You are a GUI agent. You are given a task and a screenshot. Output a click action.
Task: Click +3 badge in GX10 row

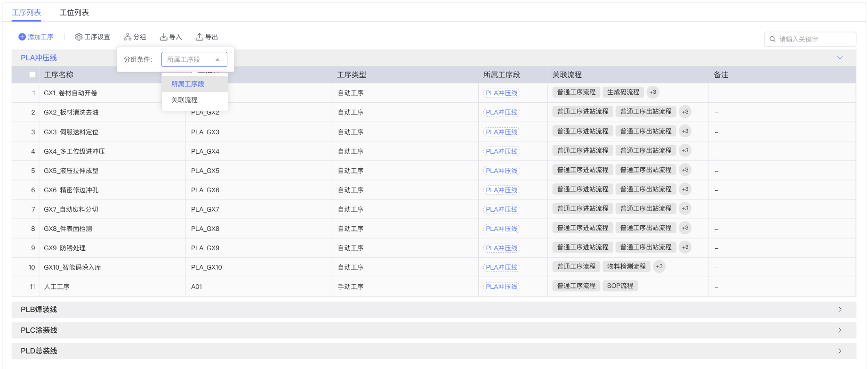[x=659, y=267]
